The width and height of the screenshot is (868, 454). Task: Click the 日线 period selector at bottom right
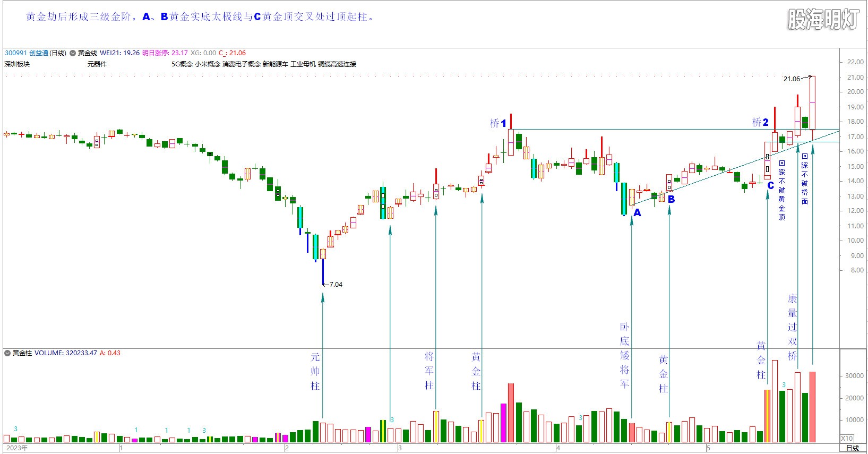(x=853, y=448)
